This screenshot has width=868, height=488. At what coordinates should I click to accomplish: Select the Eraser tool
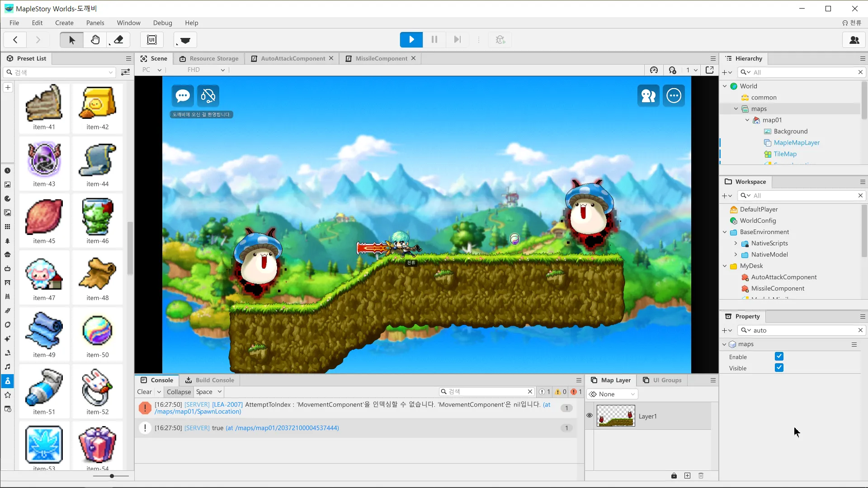[x=118, y=40]
